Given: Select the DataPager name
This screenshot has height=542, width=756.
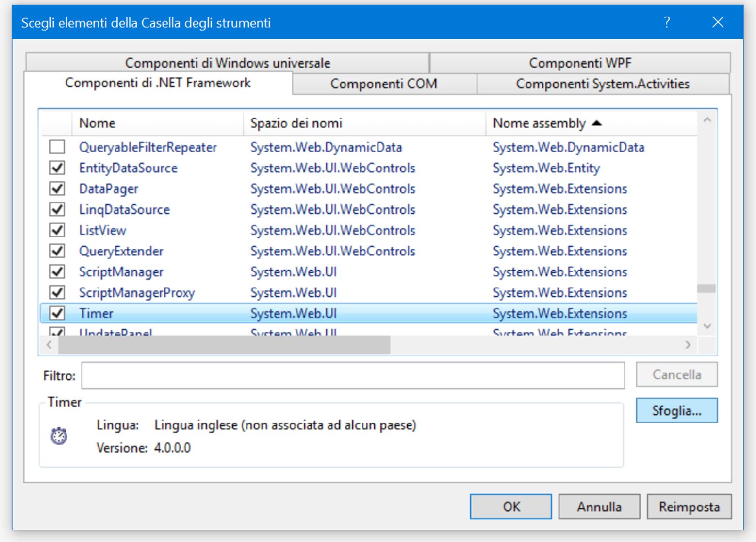Looking at the screenshot, I should (x=109, y=189).
